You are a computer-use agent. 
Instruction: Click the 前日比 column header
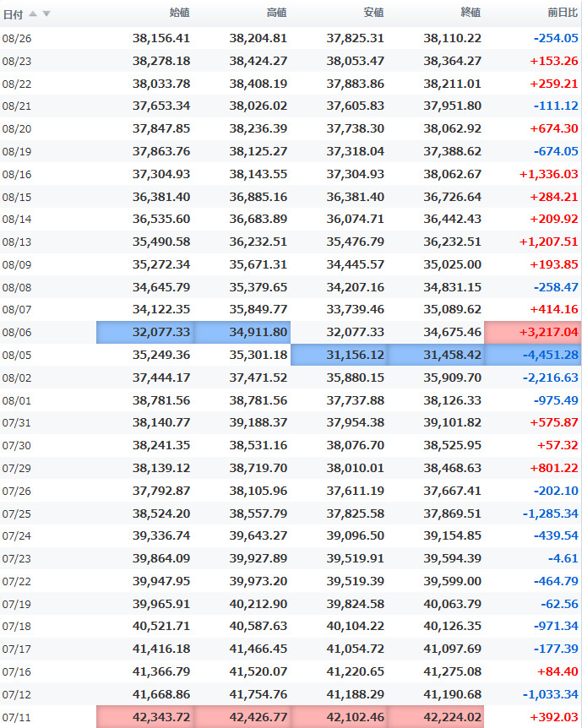pos(563,13)
